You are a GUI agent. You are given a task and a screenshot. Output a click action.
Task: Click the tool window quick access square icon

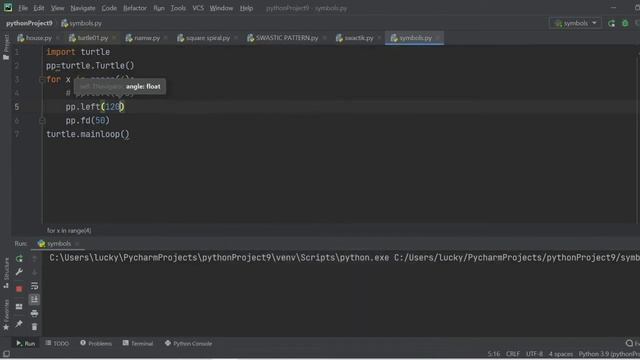[x=6, y=354]
